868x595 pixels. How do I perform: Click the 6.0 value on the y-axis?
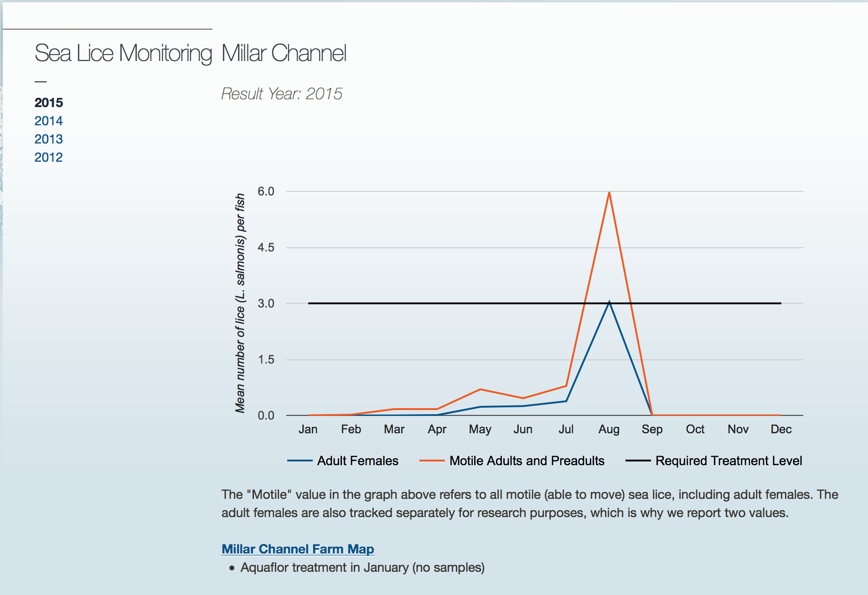tap(266, 191)
